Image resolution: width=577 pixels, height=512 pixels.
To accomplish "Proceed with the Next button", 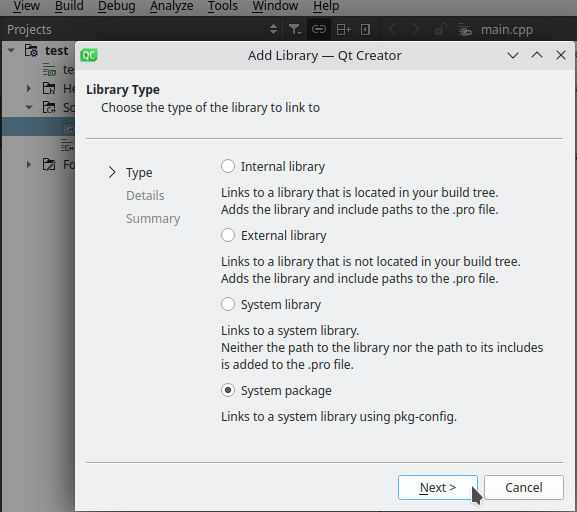I will [438, 487].
